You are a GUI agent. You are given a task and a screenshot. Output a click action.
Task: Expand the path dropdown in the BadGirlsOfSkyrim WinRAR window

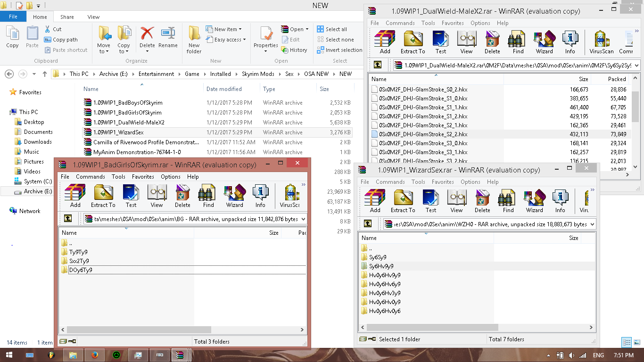303,219
